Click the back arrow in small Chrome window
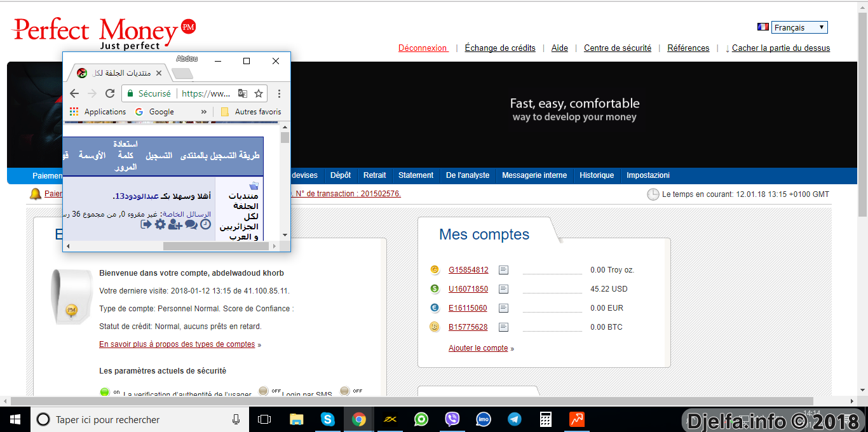Screen dimensions: 868x432 [x=74, y=93]
